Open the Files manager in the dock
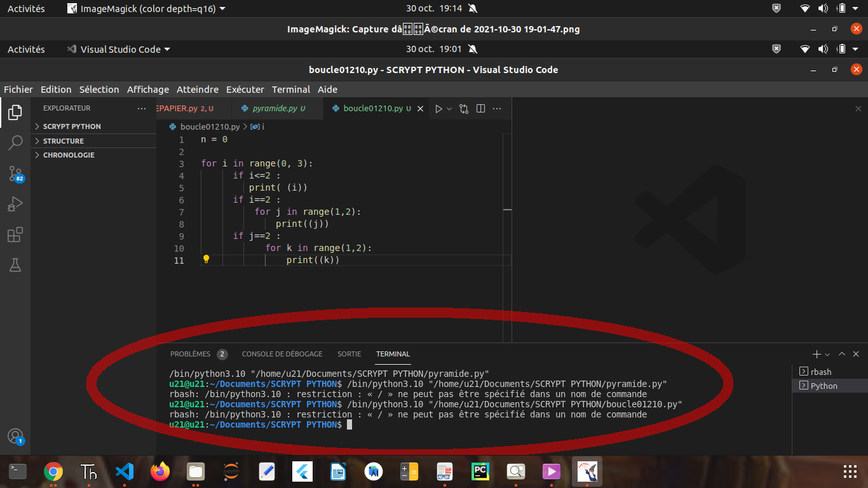The height and width of the screenshot is (488, 868). [196, 471]
